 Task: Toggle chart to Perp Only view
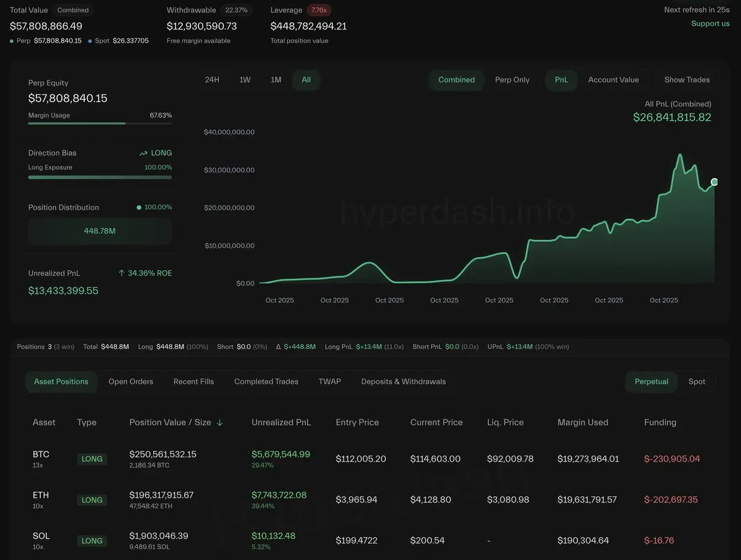(x=512, y=80)
